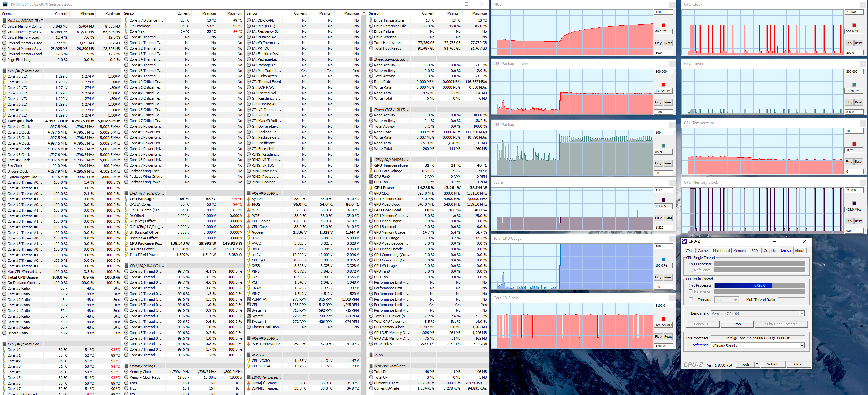868x395 pixels.
Task: Click Fit y on CPU Package Power graph
Action: click(658, 102)
